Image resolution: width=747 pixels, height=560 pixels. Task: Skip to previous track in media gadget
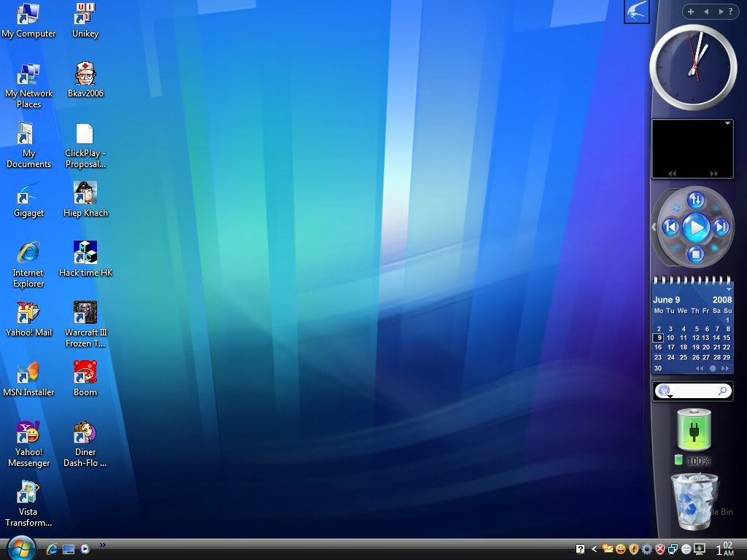pos(671,227)
